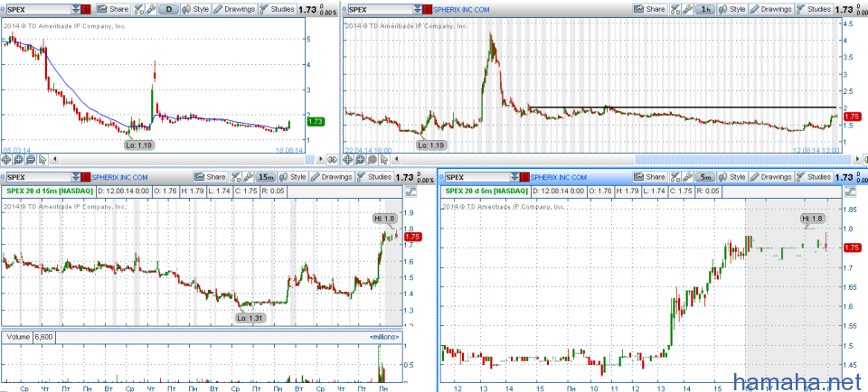Click chart mode icon right of 15m header
Screen dimensions: 868x392
point(410,191)
